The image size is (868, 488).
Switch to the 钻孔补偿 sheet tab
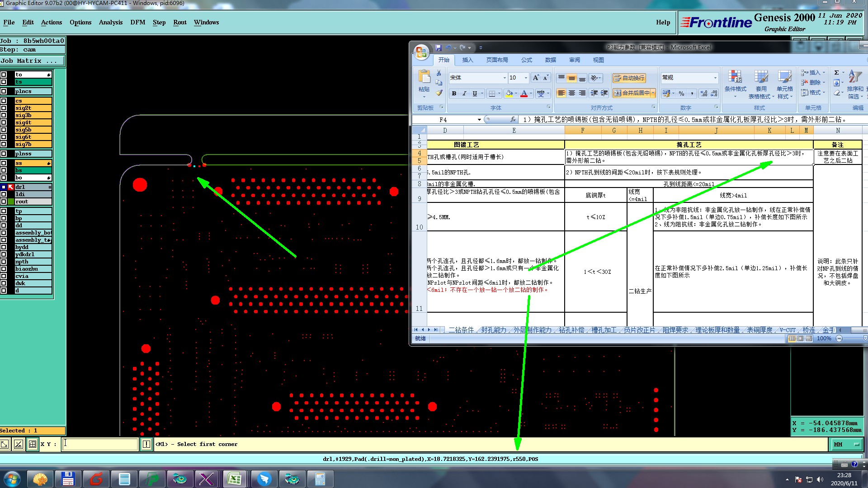pyautogui.click(x=571, y=330)
